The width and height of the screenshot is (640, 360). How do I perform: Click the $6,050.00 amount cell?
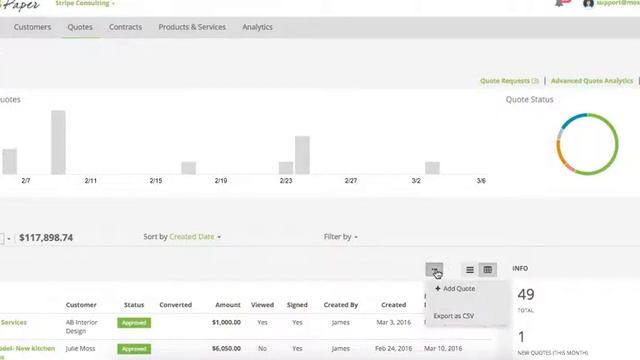click(x=227, y=349)
